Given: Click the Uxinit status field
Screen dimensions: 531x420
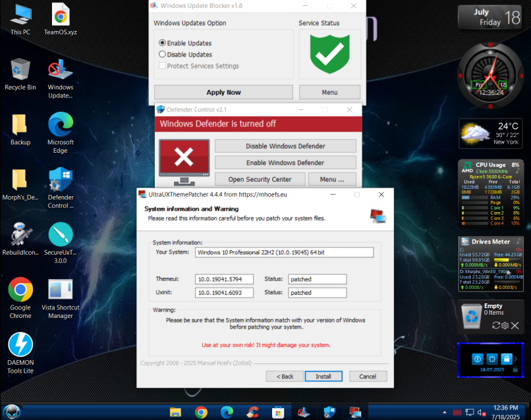Looking at the screenshot, I should [x=318, y=293].
